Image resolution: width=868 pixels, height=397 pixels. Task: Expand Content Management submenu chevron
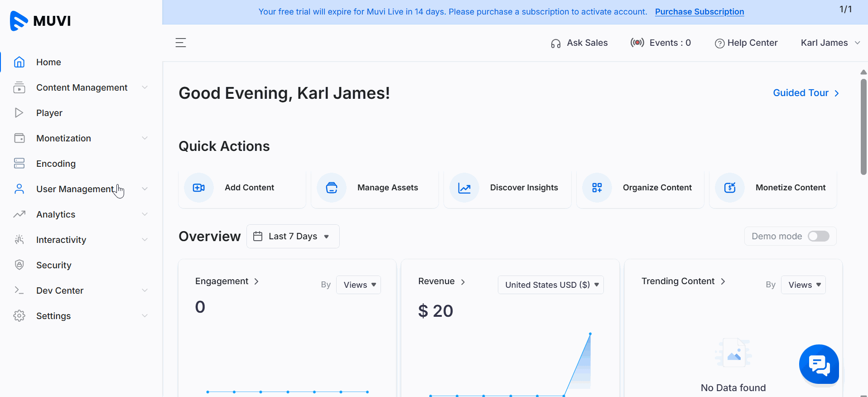tap(145, 87)
